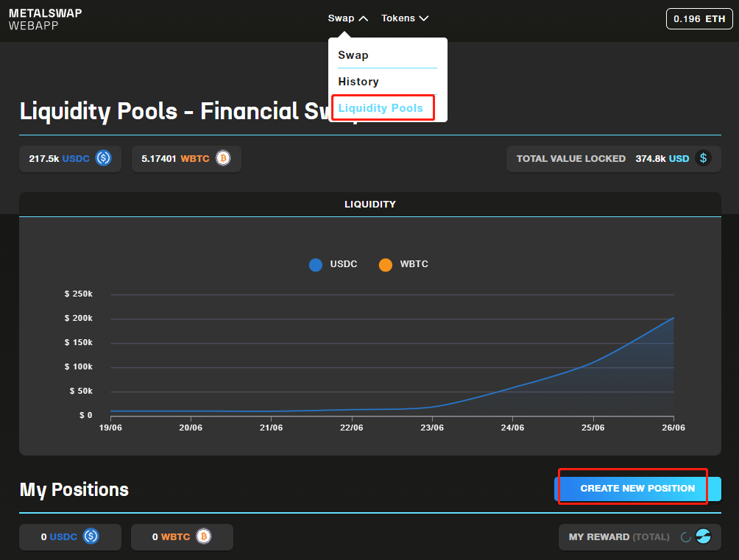The image size is (739, 560).
Task: Collapse the Swap dropdown in the top nav
Action: 347,18
